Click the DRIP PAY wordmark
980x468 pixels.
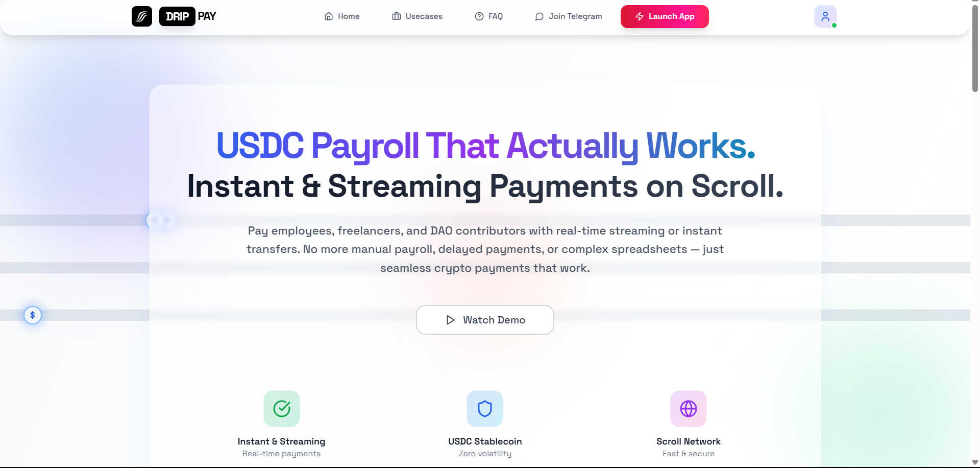tap(188, 16)
